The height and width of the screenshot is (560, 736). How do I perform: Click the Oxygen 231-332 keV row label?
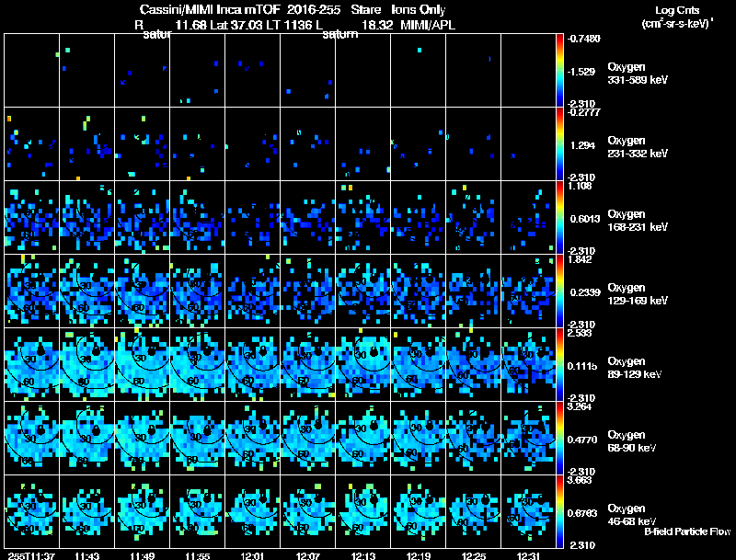(638, 147)
